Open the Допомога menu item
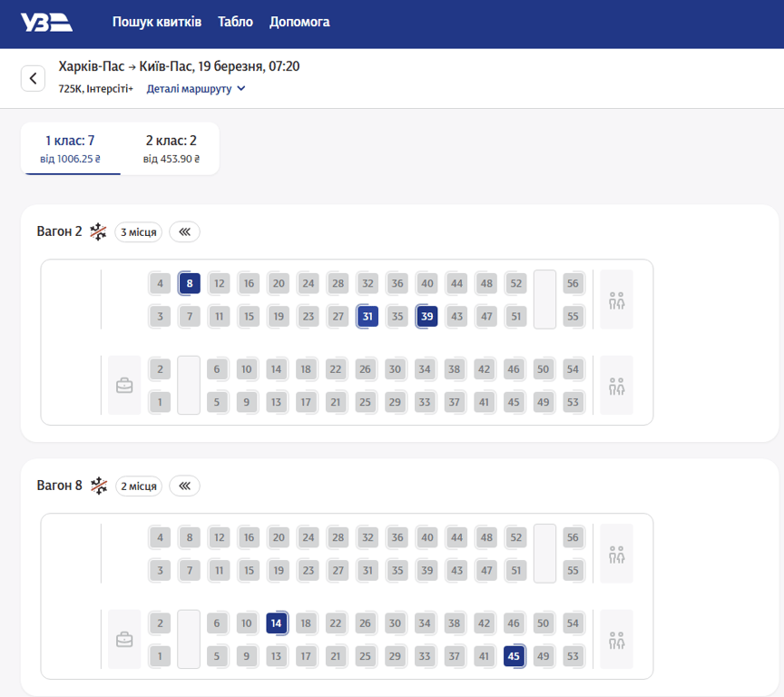This screenshot has height=697, width=784. (299, 22)
